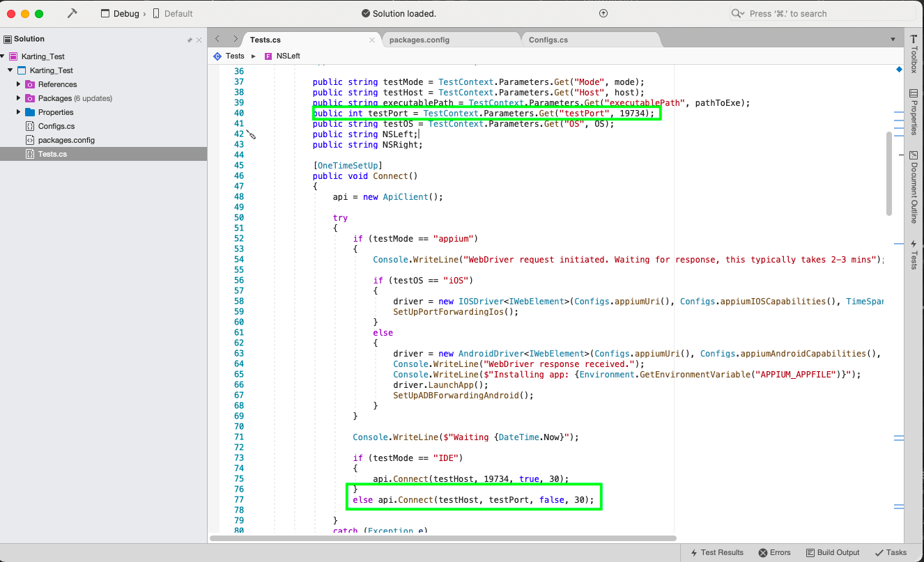Expand the Packages folder
Image resolution: width=924 pixels, height=562 pixels.
click(x=19, y=98)
